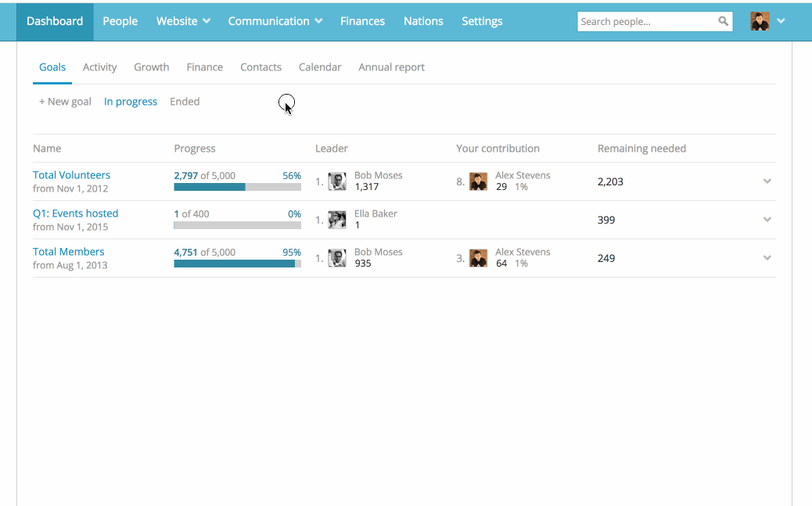Open the Communication dropdown menu

click(x=275, y=21)
